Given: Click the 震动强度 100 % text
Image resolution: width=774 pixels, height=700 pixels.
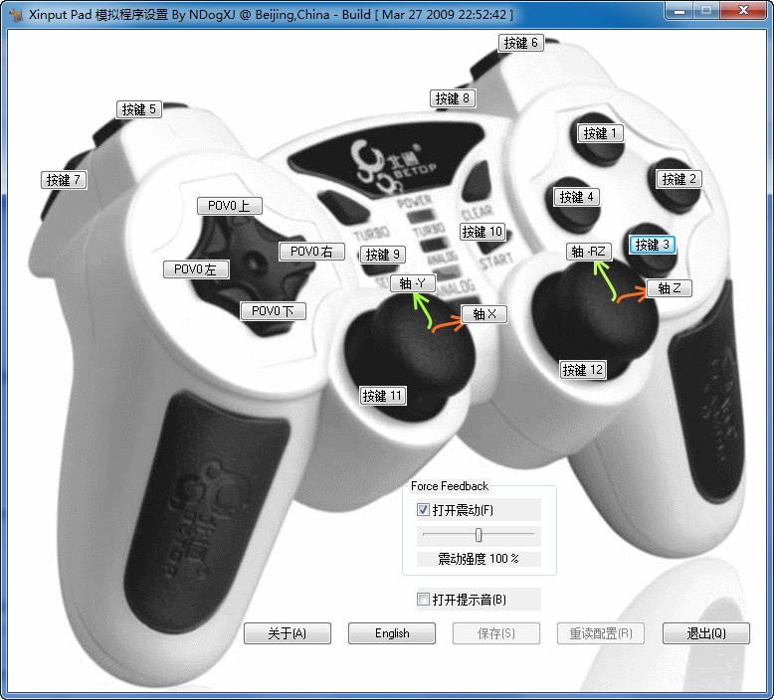Looking at the screenshot, I should click(479, 559).
